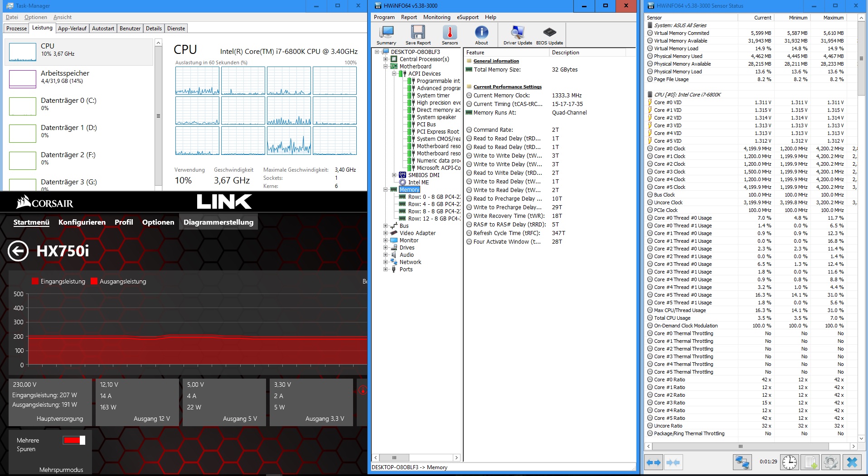This screenshot has height=476, width=868.
Task: Expand the Central Processor(s) tree node
Action: 386,59
